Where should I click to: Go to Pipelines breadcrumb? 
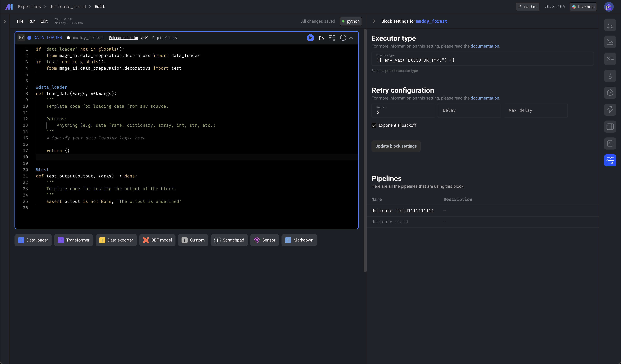29,7
